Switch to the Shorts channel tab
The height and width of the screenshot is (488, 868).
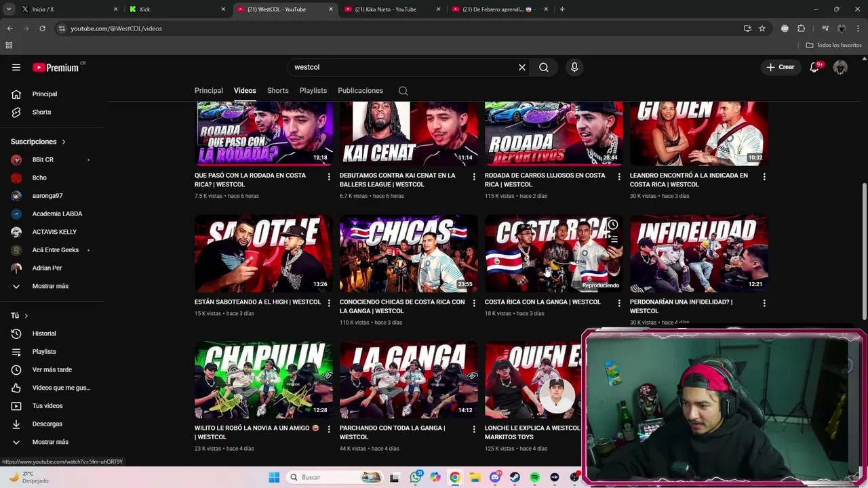point(277,91)
